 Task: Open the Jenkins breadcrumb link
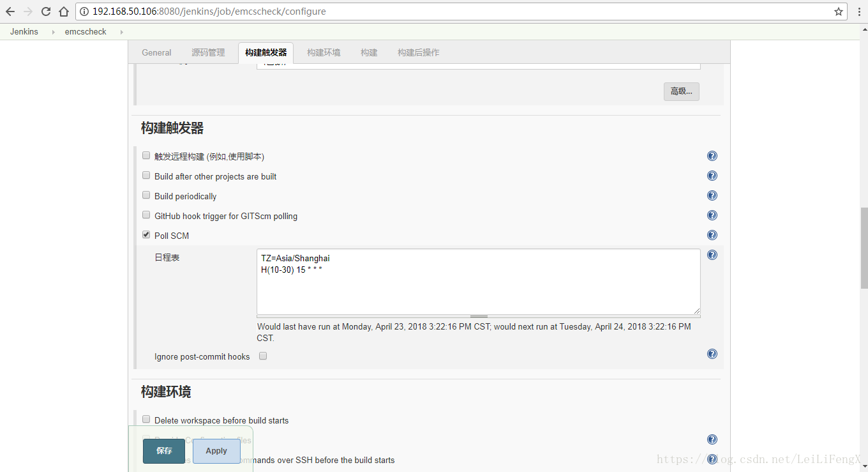coord(24,32)
